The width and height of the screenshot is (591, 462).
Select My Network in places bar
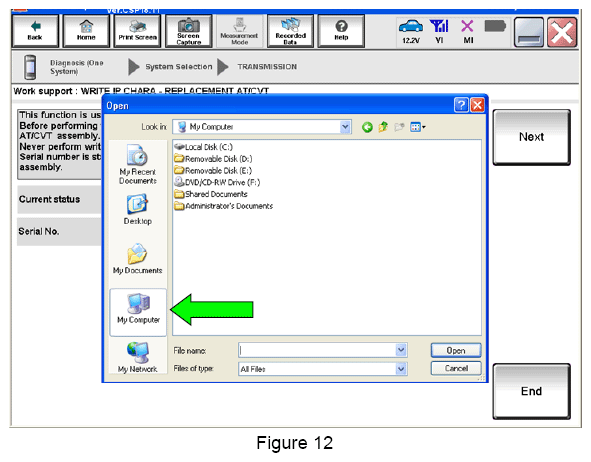138,358
